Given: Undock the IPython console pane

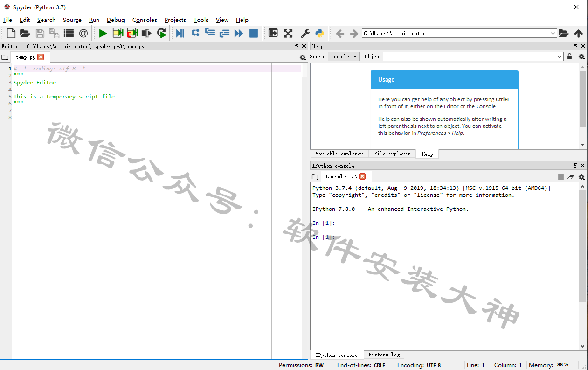Looking at the screenshot, I should coord(575,166).
